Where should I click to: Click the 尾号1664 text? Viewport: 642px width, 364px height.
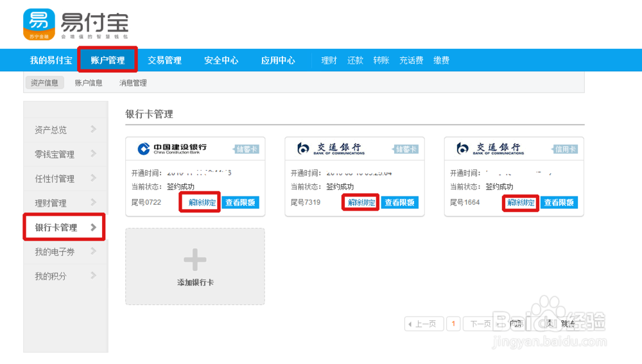tap(465, 202)
